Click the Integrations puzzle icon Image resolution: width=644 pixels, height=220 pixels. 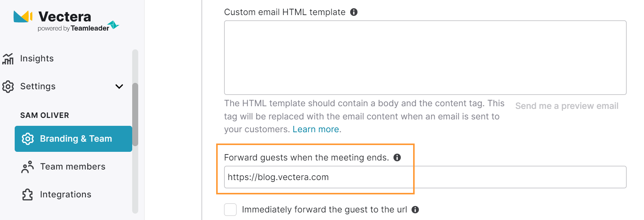(27, 195)
